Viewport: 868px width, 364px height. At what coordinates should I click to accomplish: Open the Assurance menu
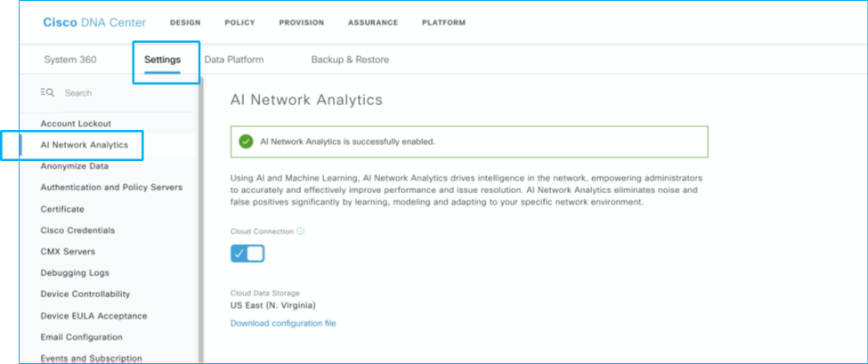click(373, 22)
